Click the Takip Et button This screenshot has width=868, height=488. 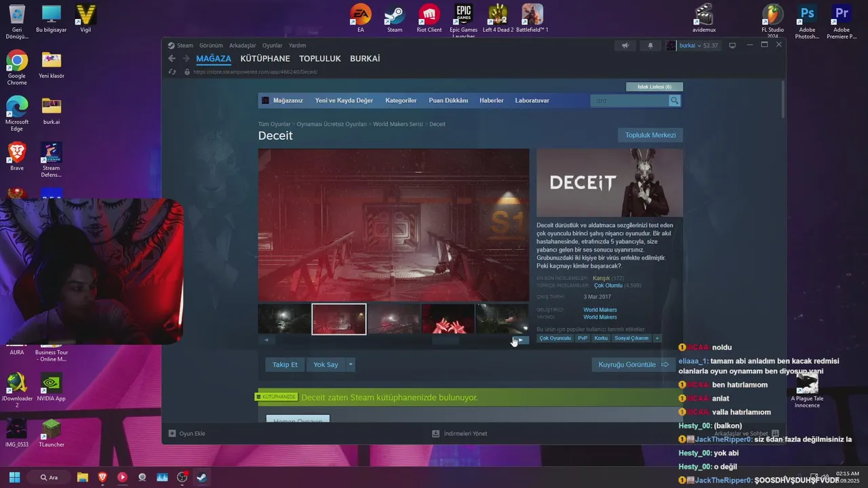coord(285,365)
